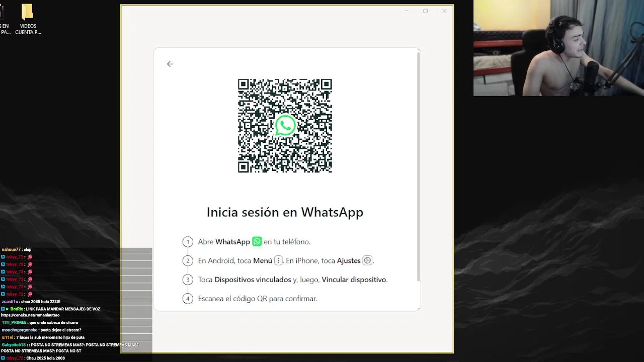Screen dimensions: 644x362
Task: Click Gabycito618 chat message
Action: [69, 347]
